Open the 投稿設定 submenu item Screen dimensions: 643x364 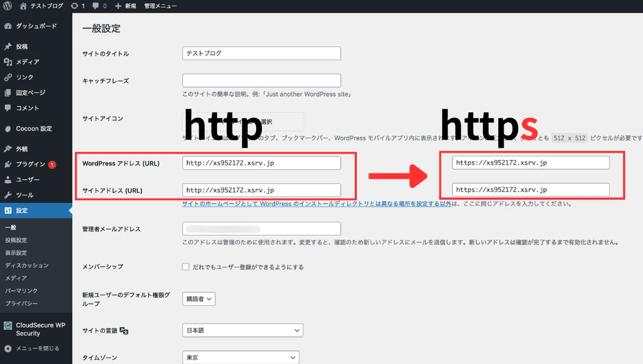(x=16, y=240)
